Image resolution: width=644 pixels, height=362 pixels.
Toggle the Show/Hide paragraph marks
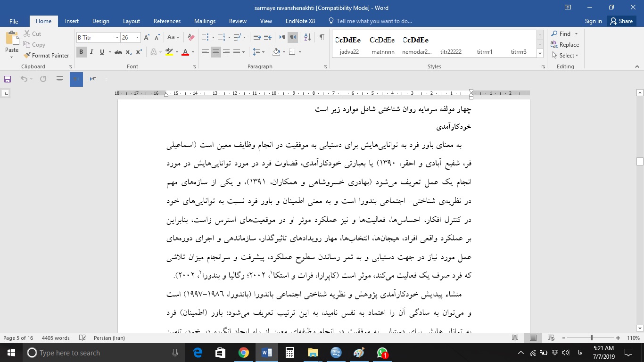point(322,37)
